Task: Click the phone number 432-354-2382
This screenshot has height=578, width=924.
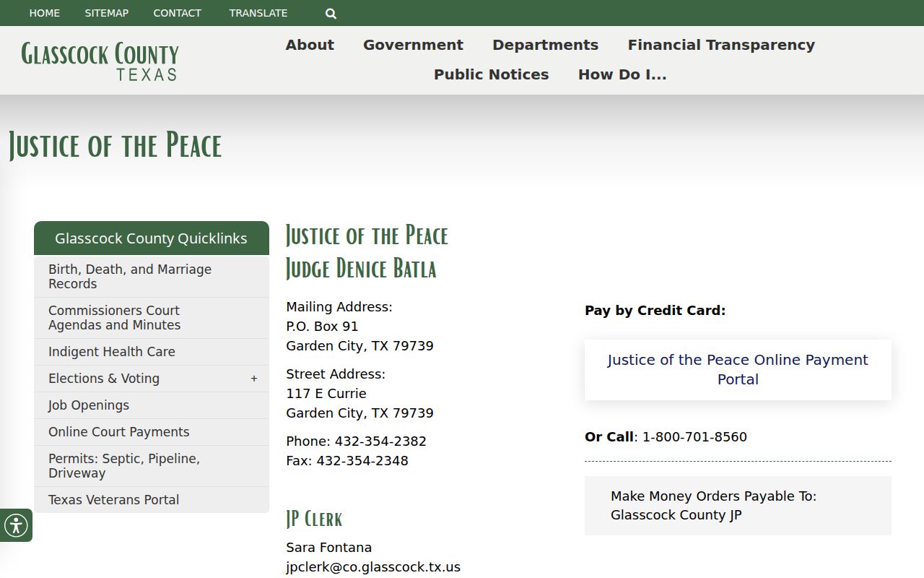Action: click(380, 441)
